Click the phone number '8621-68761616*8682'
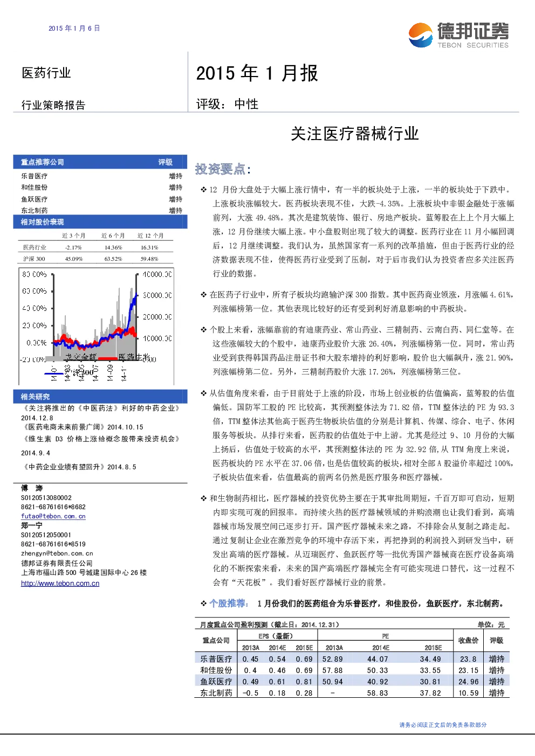Screen dimensions: 535x756 coord(53,507)
